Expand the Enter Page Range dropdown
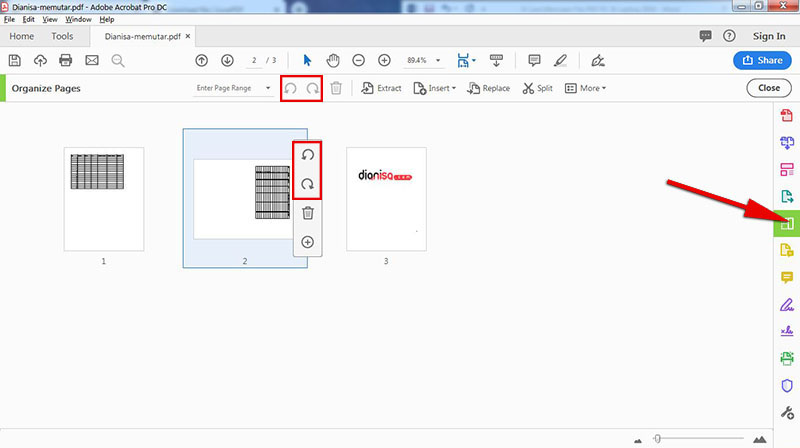This screenshot has height=448, width=800. [x=268, y=88]
